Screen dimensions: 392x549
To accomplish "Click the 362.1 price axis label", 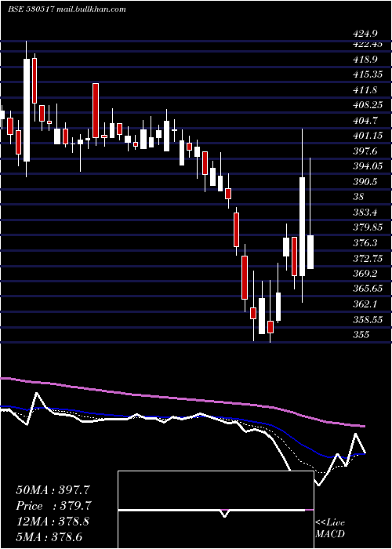I will coord(365,304).
